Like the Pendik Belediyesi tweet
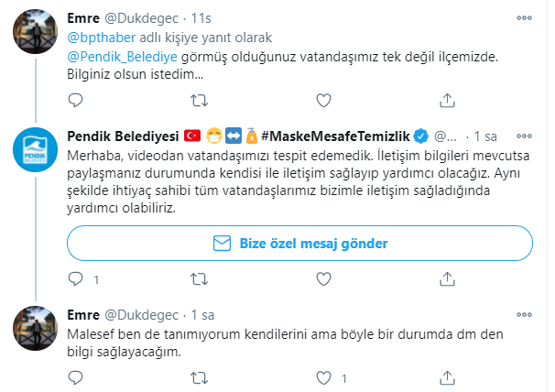 322,278
